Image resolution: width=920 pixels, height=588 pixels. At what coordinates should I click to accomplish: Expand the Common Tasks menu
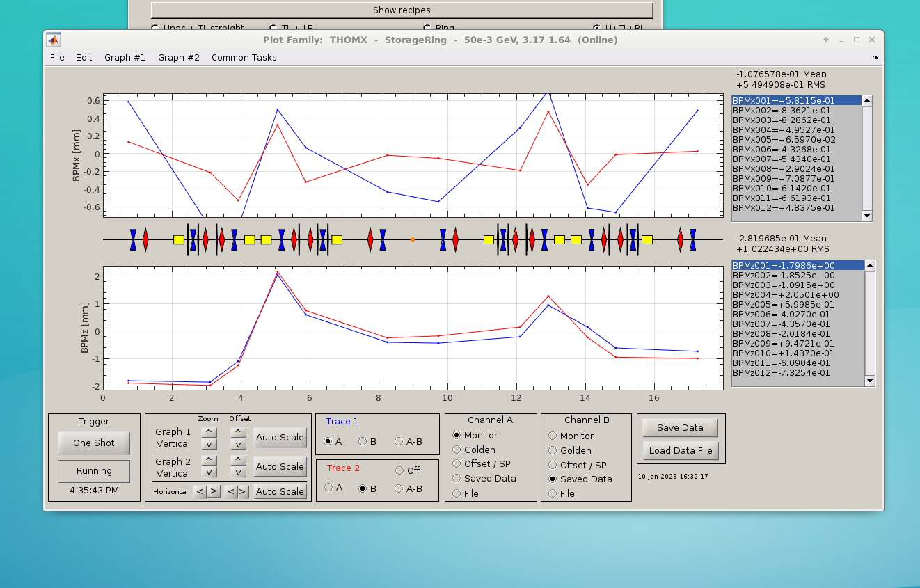coord(244,58)
